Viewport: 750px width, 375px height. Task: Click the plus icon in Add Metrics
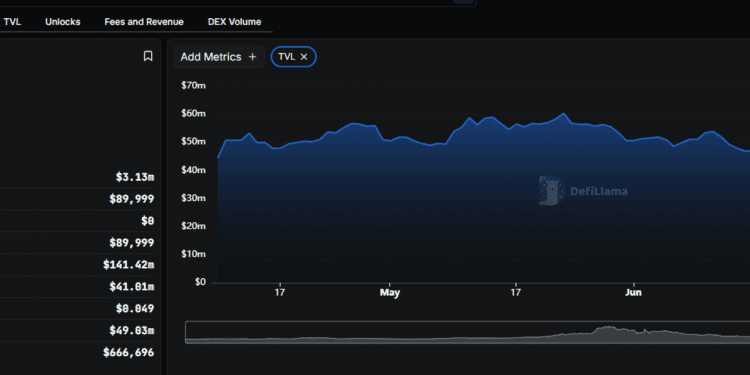[253, 57]
